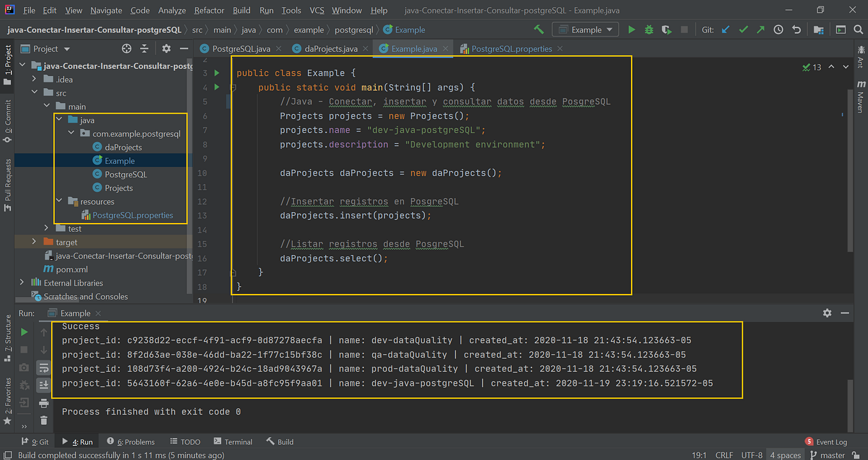Commit changes via the green Git checkmark

pos(743,29)
